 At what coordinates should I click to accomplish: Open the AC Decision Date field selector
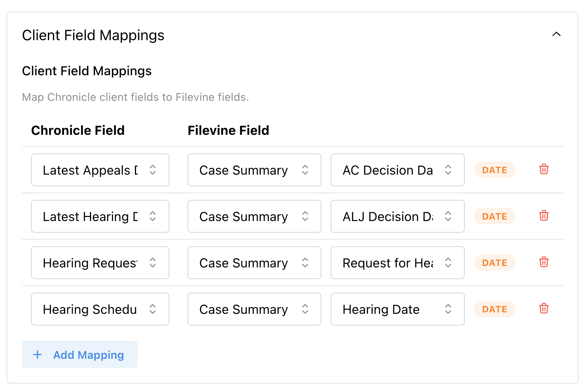tap(397, 170)
